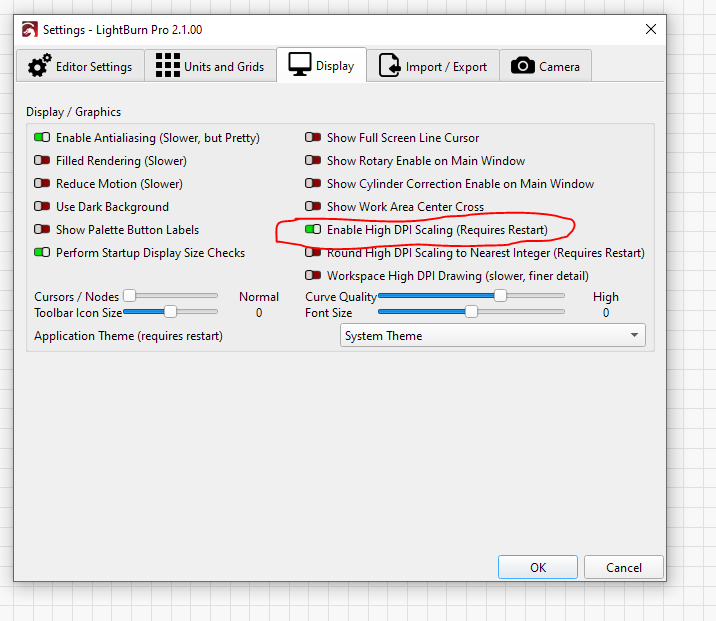Click the Curve Quality slider handle
This screenshot has height=621, width=716.
coord(500,296)
